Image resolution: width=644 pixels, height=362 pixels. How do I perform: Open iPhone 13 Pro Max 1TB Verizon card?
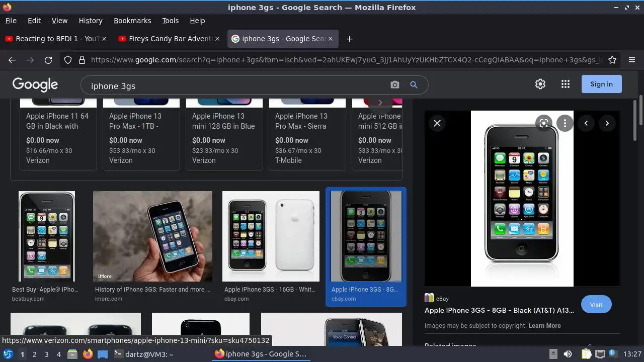(x=141, y=135)
